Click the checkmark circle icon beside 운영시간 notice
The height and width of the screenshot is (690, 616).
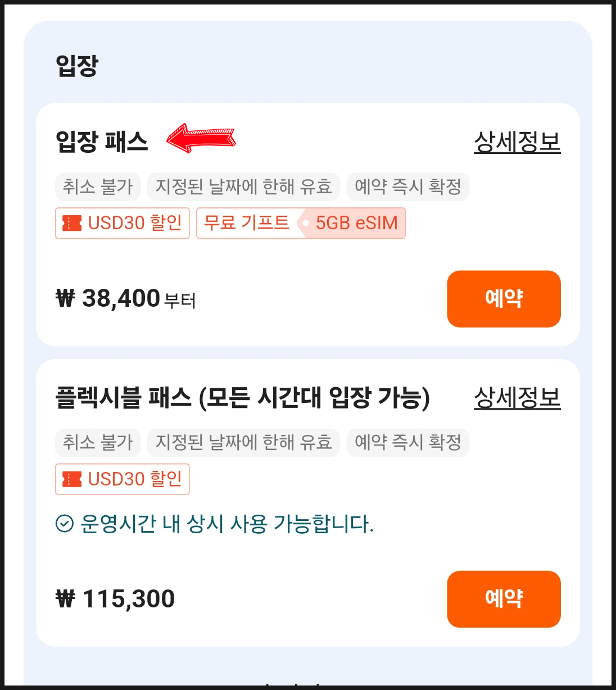pos(65,524)
